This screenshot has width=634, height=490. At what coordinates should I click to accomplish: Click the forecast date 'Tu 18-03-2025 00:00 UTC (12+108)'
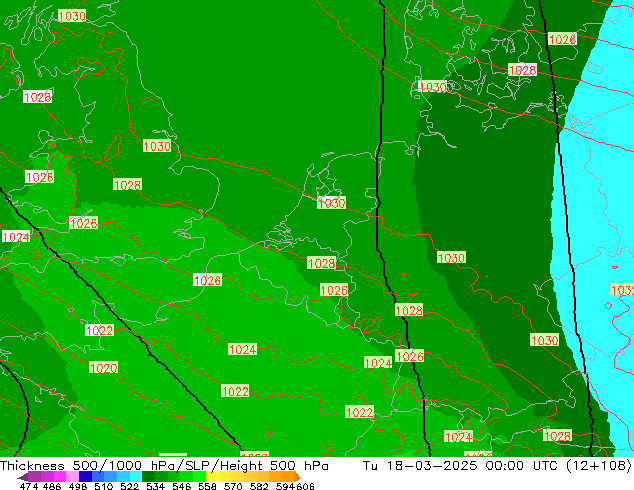pyautogui.click(x=497, y=465)
